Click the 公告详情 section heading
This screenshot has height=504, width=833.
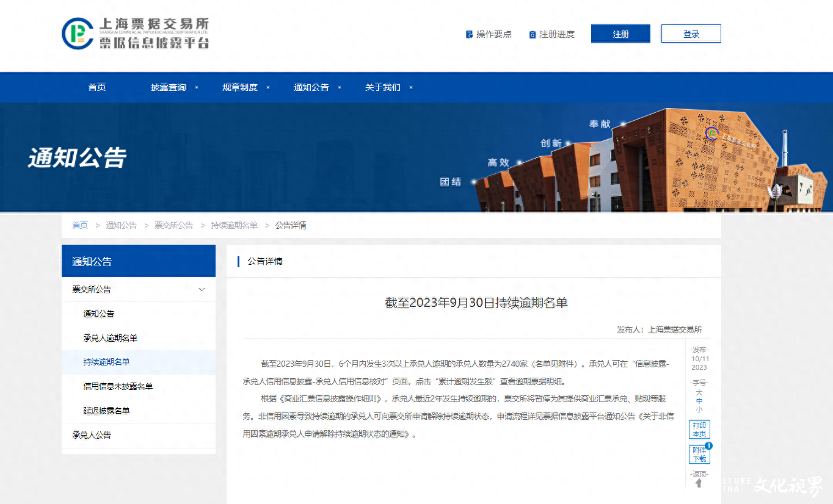tap(265, 261)
